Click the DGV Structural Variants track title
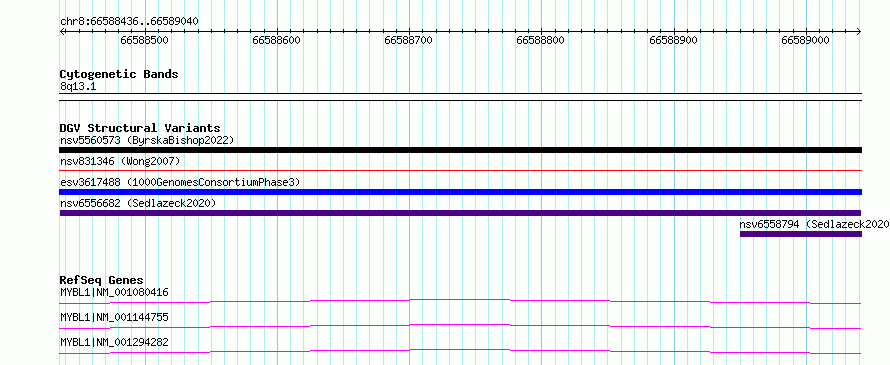 tap(140, 128)
